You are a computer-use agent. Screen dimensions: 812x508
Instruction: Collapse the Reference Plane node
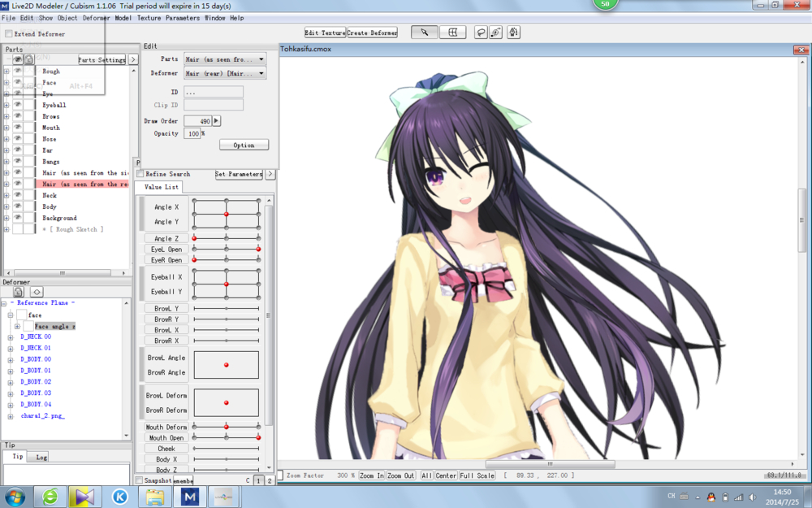(x=3, y=302)
